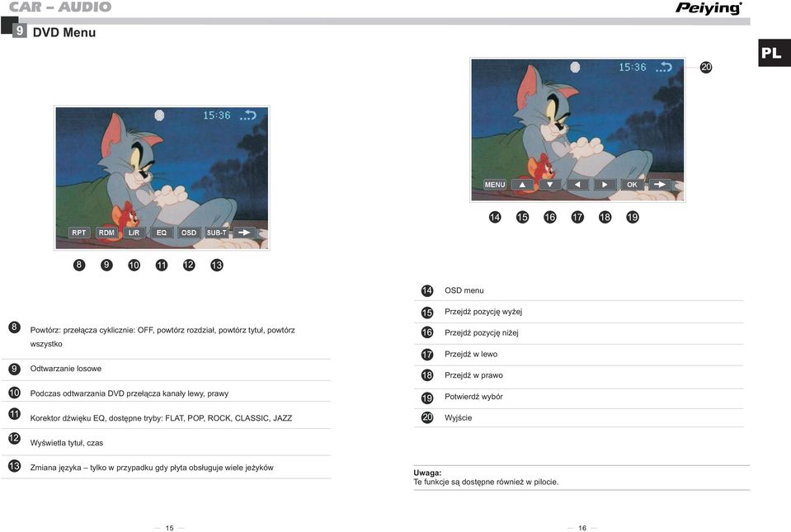Click the 15:36 clock above the RPT toolbar
Screen dimensions: 791x532
tap(217, 115)
